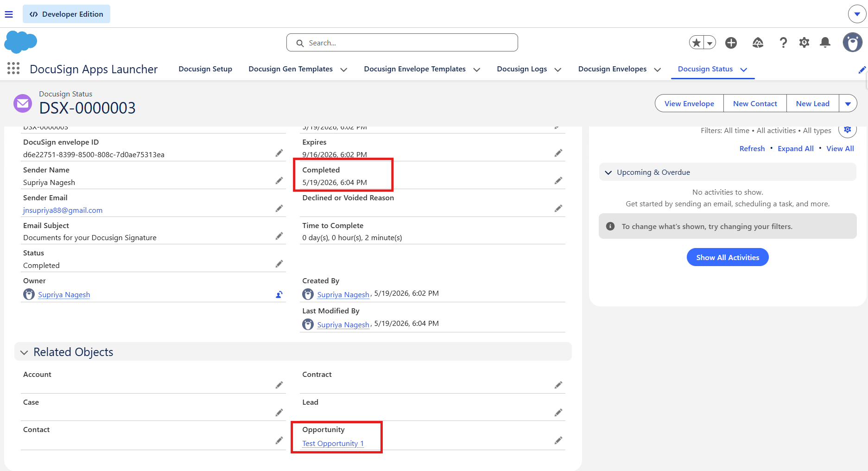
Task: Click the View Envelope button
Action: pos(689,103)
